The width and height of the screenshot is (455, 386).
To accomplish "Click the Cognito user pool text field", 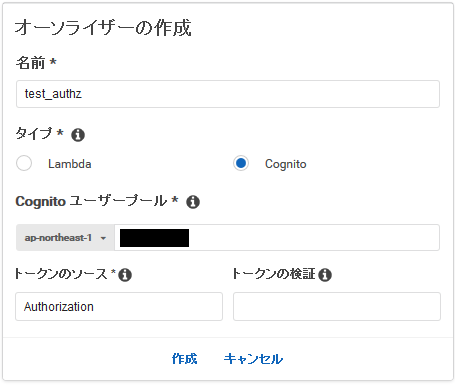I will point(277,238).
